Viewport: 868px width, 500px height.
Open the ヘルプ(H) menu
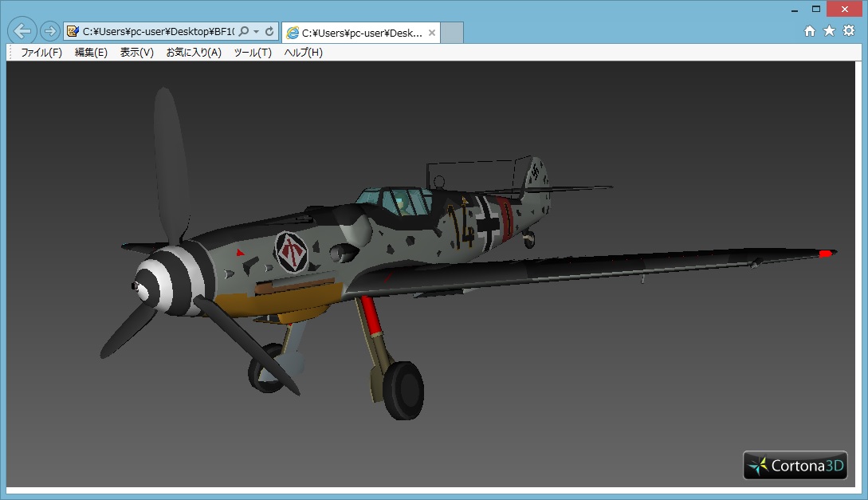[x=304, y=53]
